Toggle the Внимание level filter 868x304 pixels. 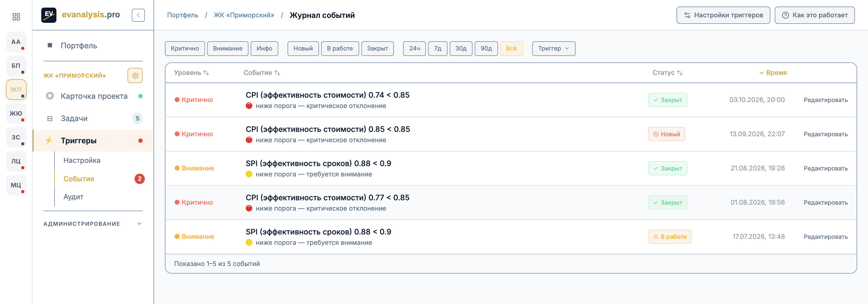pos(228,49)
